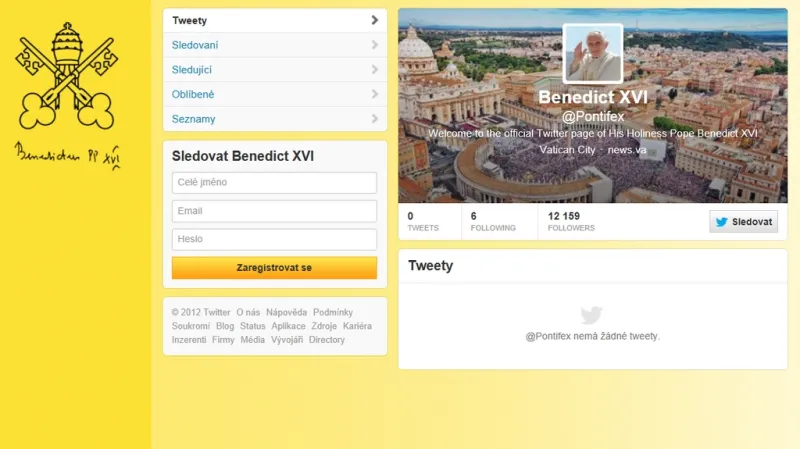This screenshot has height=449, width=800.
Task: Focus the Email input field
Action: coord(274,211)
